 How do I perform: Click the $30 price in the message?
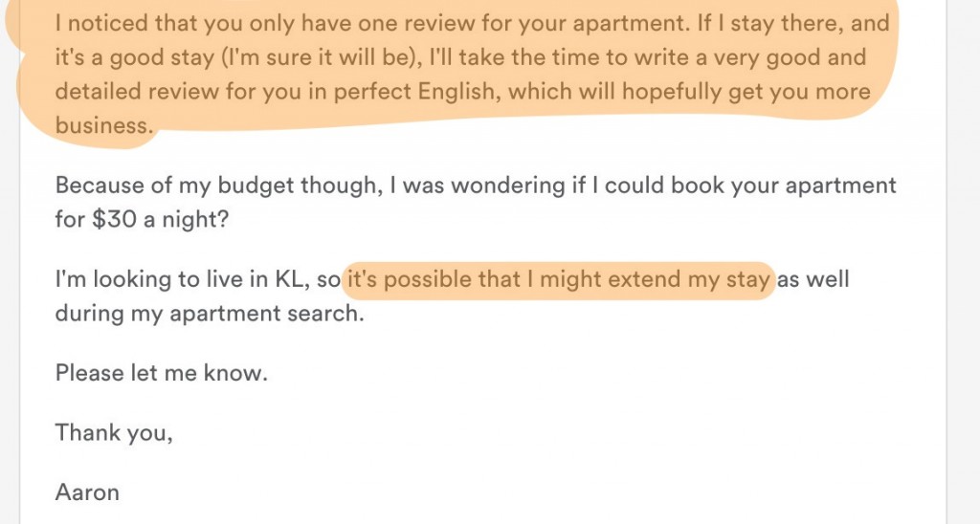tap(115, 219)
